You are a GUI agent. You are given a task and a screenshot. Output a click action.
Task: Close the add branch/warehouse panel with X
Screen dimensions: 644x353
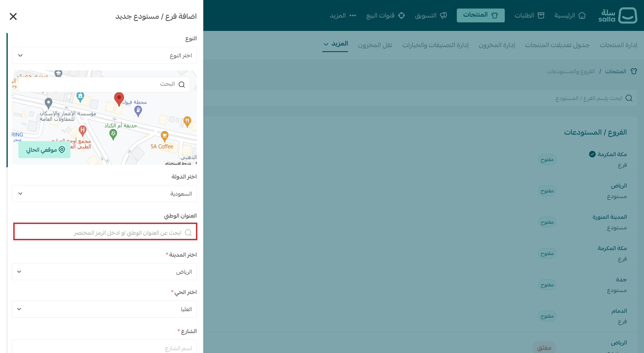(13, 17)
